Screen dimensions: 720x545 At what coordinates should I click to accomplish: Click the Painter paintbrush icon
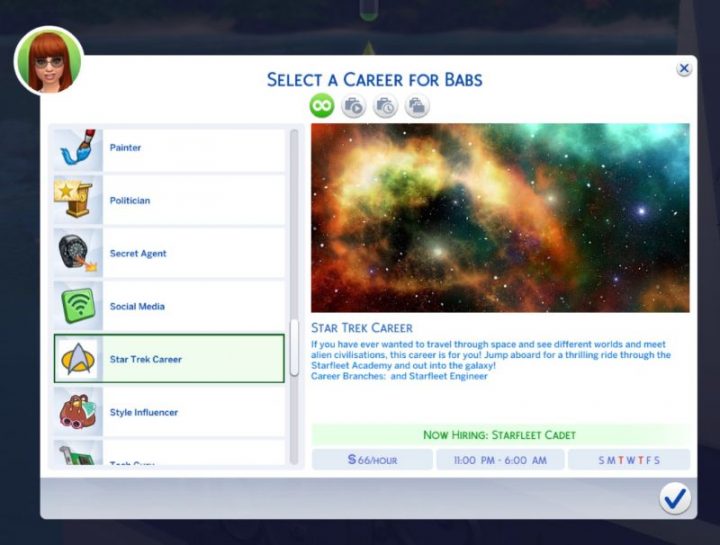click(x=78, y=148)
